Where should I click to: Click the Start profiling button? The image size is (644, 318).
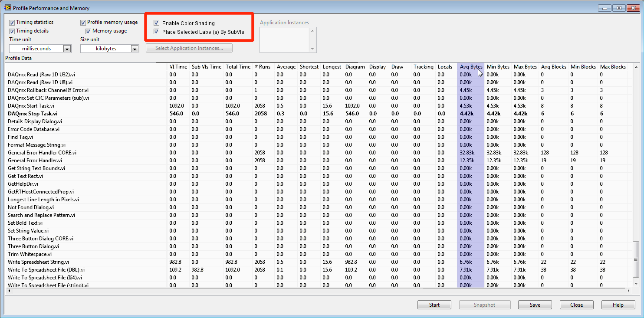click(434, 305)
